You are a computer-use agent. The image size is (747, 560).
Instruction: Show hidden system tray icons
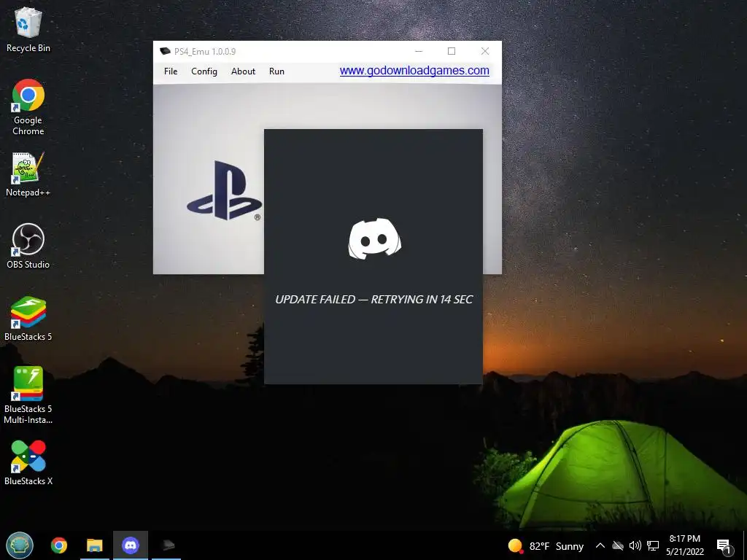point(600,545)
